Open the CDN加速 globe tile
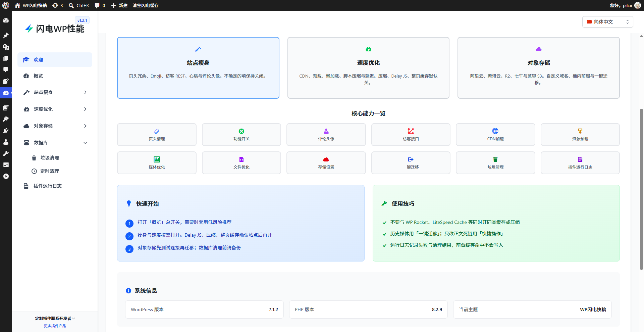 tap(495, 135)
